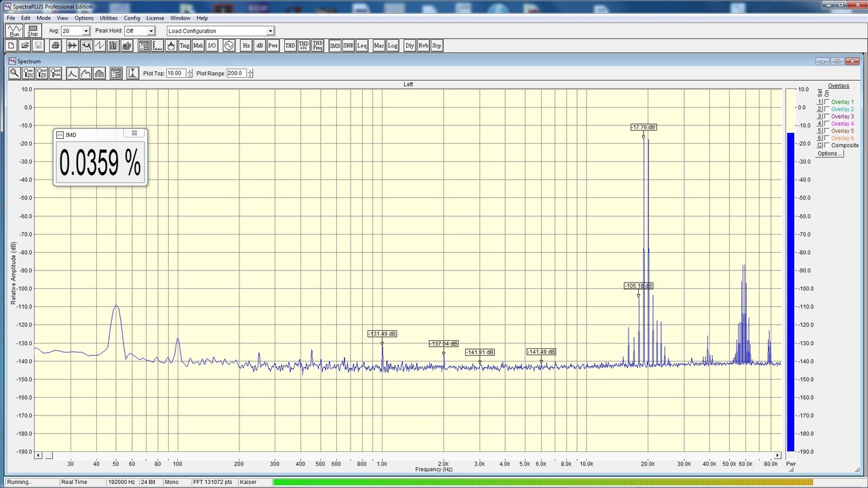Open the Mrk marker toolbar button
The image size is (868, 488).
point(198,45)
